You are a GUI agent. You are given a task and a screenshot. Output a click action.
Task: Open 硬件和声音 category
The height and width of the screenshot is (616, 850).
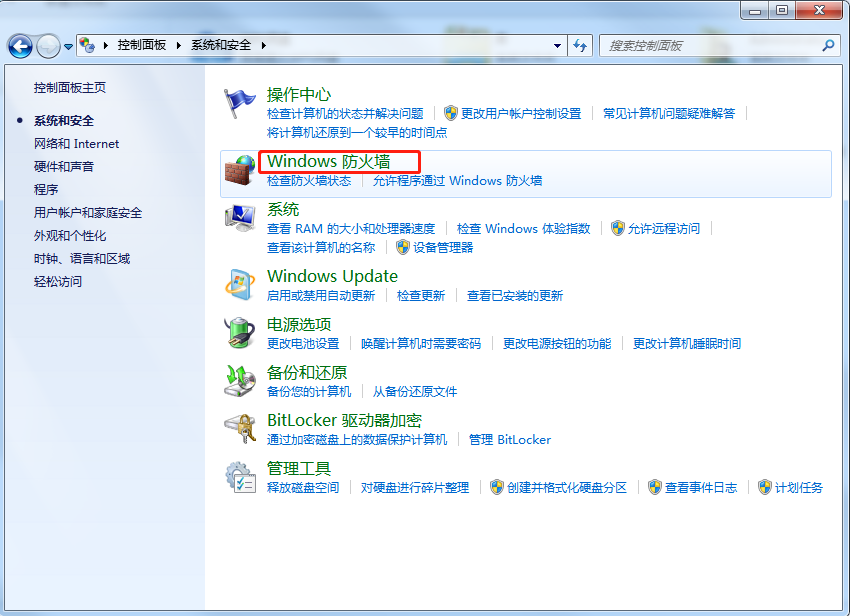click(x=64, y=166)
